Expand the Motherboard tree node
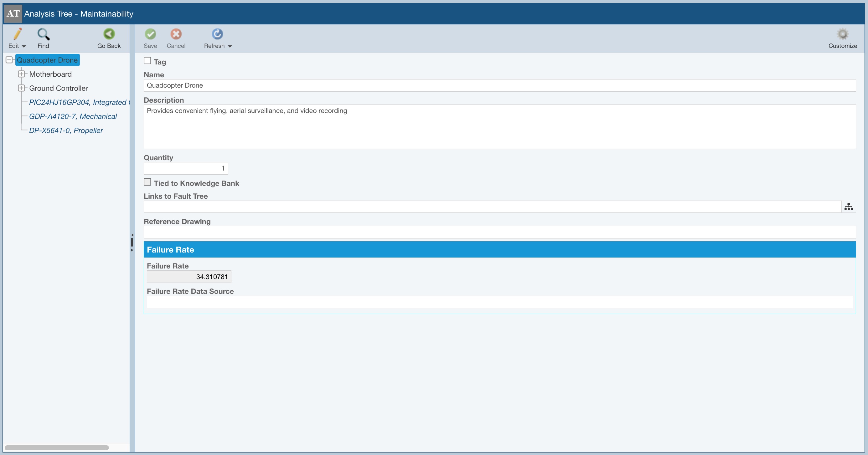868x455 pixels. [x=21, y=74]
